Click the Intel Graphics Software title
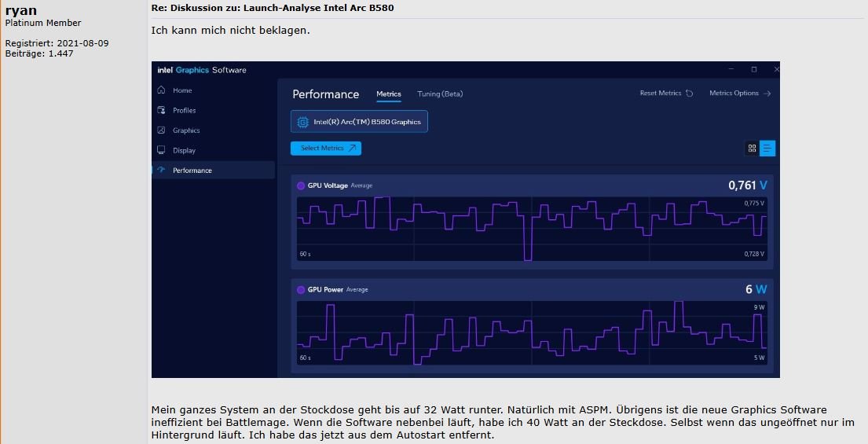Screen dimensions: 868x444 pos(202,70)
